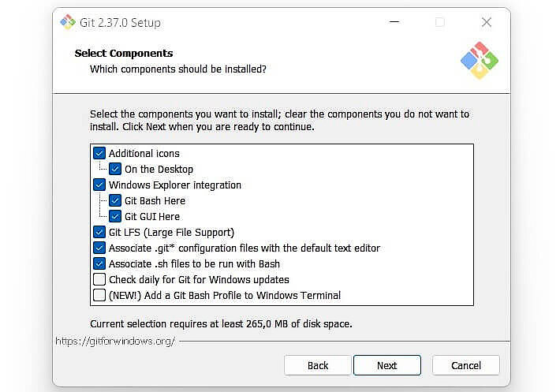Uncheck Associate .sh files with Bash
Screen dimensions: 560x392
point(99,263)
